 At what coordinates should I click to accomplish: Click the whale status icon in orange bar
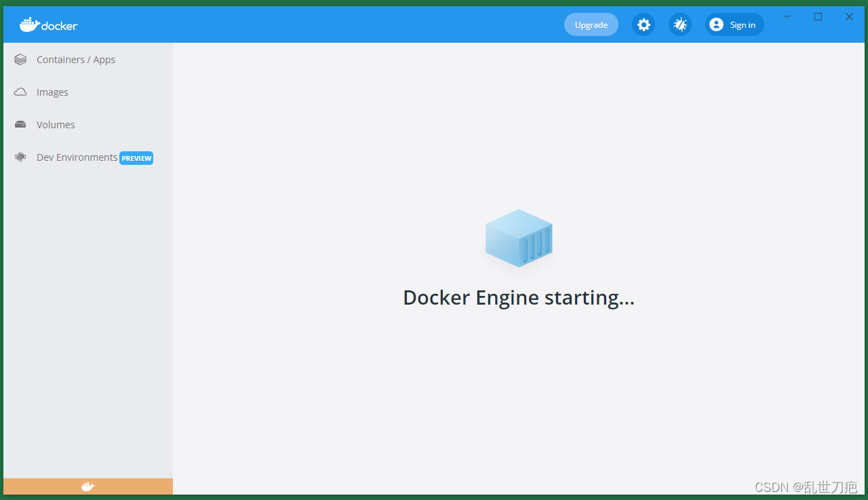click(88, 486)
